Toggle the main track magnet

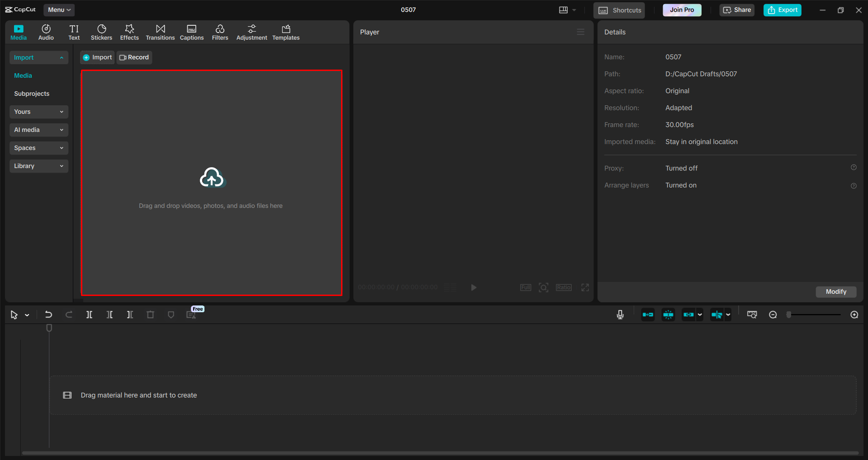(x=647, y=314)
